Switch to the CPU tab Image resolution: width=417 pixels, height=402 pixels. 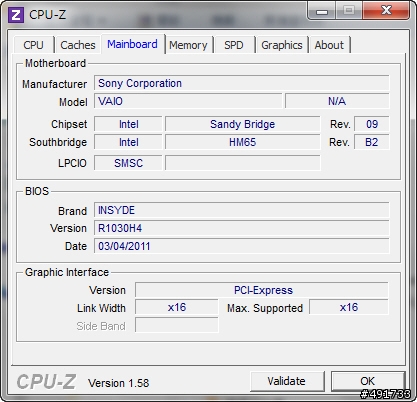pyautogui.click(x=33, y=45)
